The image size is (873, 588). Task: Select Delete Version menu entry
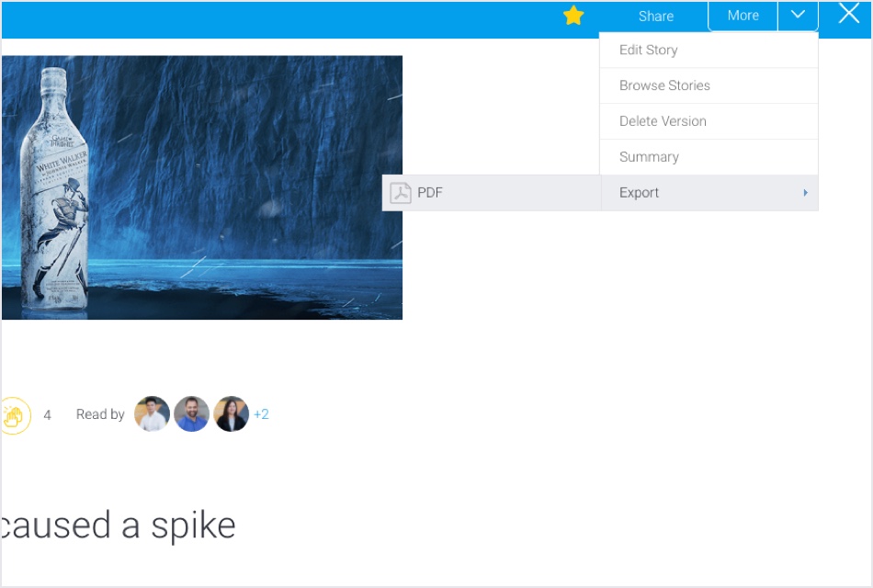(709, 121)
